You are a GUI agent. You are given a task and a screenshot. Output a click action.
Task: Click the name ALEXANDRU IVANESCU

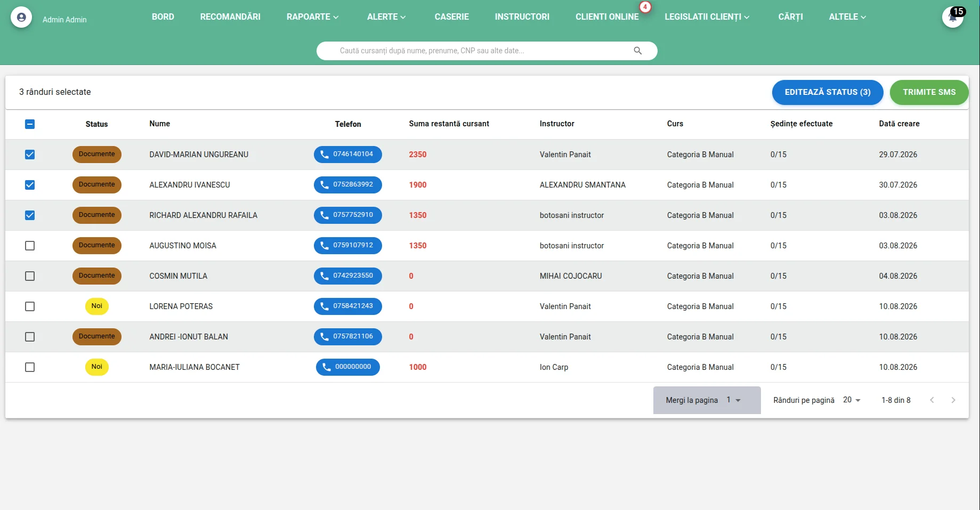point(190,185)
